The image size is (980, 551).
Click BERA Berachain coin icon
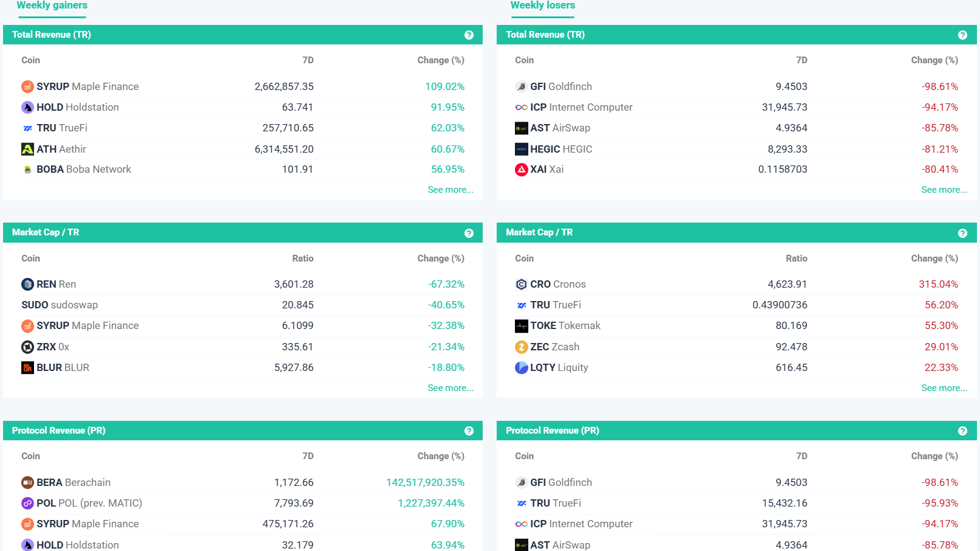pyautogui.click(x=27, y=482)
